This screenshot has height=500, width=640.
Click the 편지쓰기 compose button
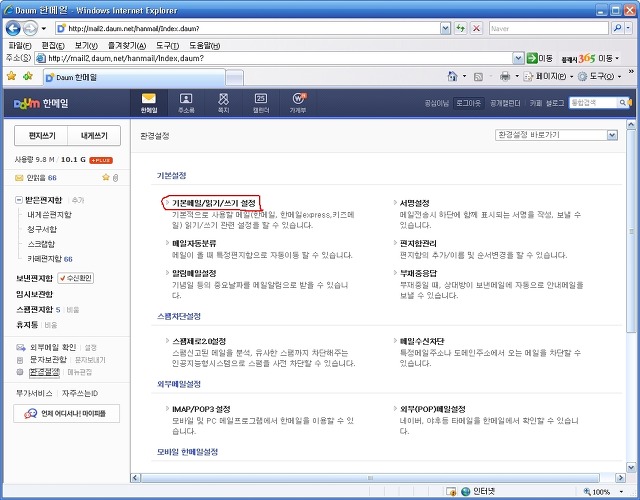coord(42,136)
